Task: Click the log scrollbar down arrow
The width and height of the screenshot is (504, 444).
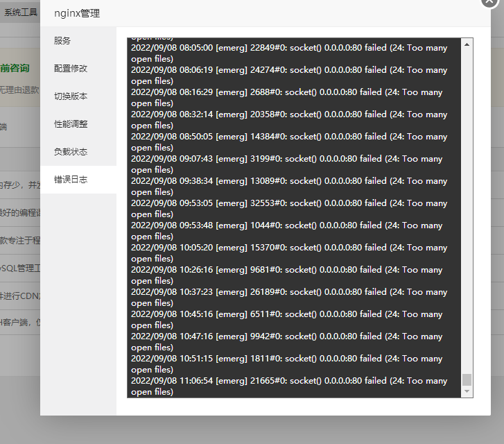Action: pos(467,391)
